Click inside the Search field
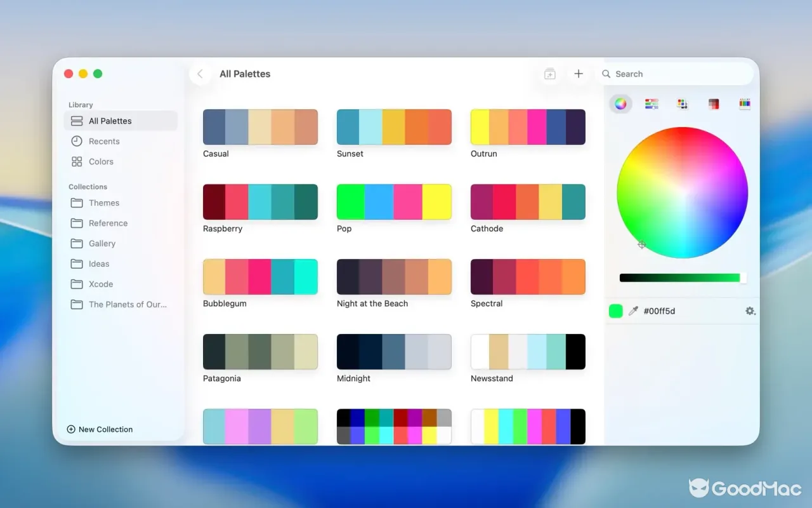Viewport: 812px width, 508px height. [675, 74]
